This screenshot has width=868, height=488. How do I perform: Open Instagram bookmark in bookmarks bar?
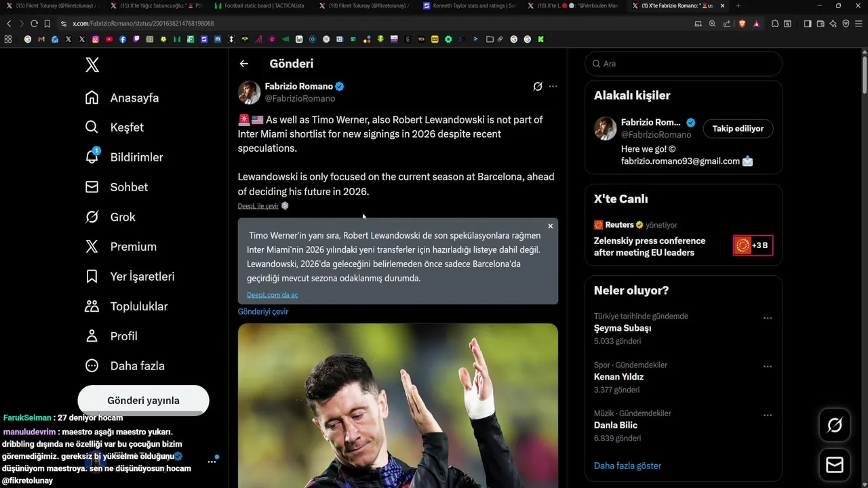coord(96,39)
